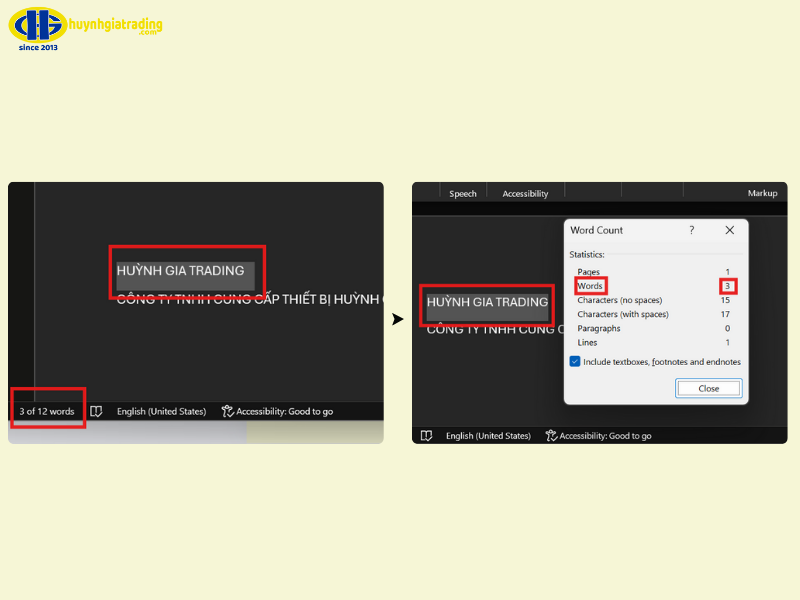Click the proofing book icon in left screenshot
Screen dimensions: 800x600
point(96,411)
